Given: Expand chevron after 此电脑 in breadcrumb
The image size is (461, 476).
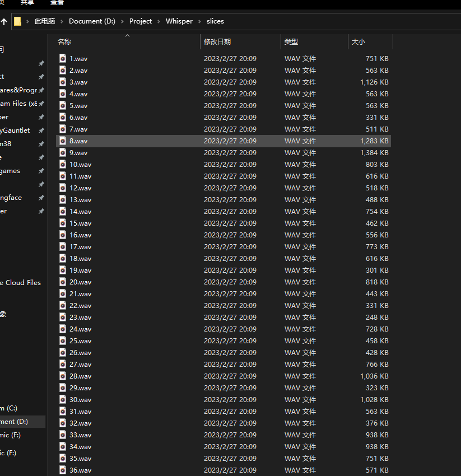Looking at the screenshot, I should click(62, 21).
